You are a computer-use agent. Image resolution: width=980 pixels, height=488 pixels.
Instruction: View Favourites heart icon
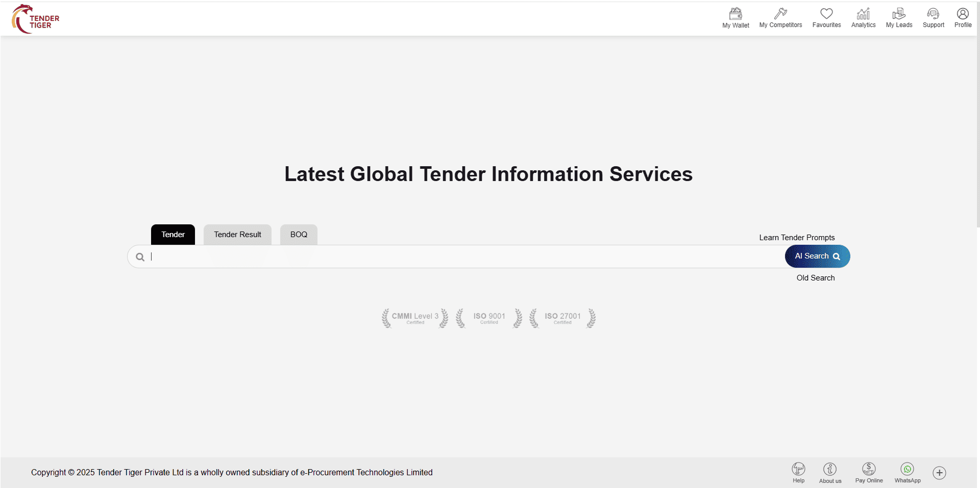tap(826, 14)
